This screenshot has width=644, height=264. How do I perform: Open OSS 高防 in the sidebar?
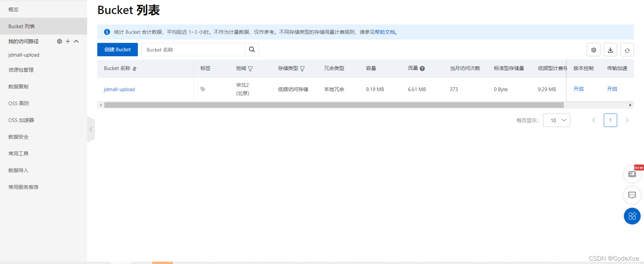tap(19, 103)
